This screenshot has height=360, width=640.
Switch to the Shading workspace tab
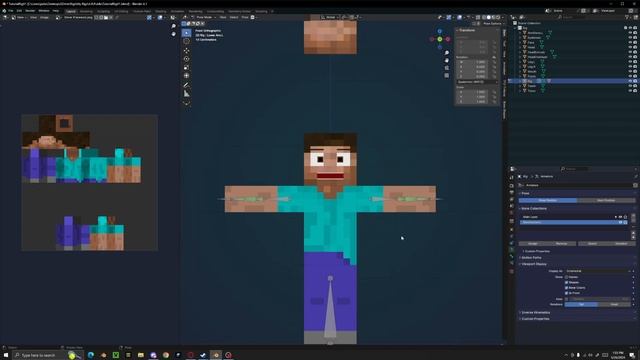[x=161, y=11]
